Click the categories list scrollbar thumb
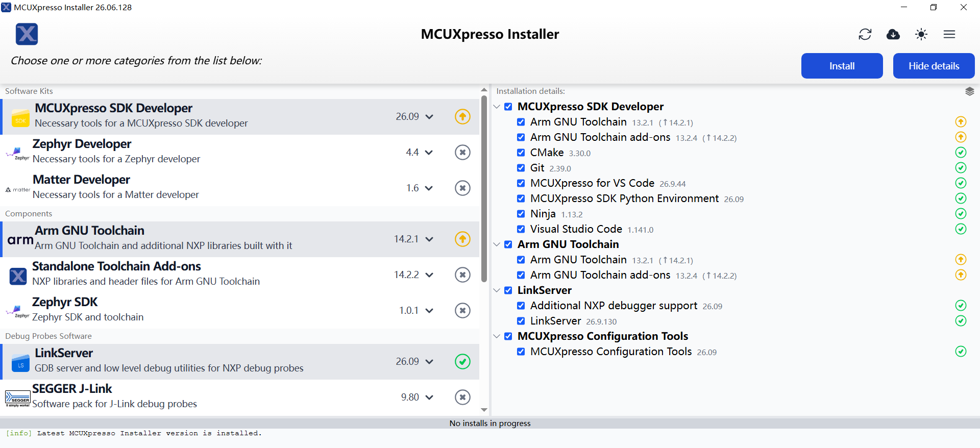The image size is (980, 448). click(484, 189)
